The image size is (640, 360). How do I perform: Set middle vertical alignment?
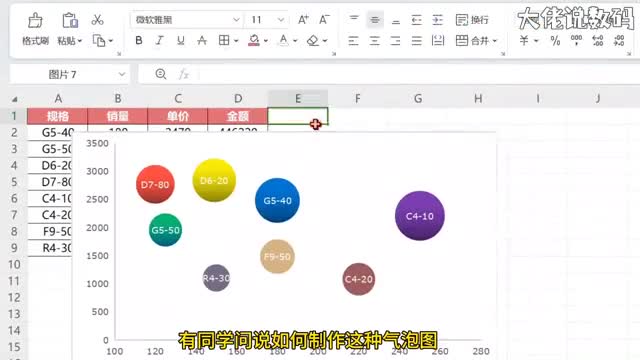click(375, 20)
